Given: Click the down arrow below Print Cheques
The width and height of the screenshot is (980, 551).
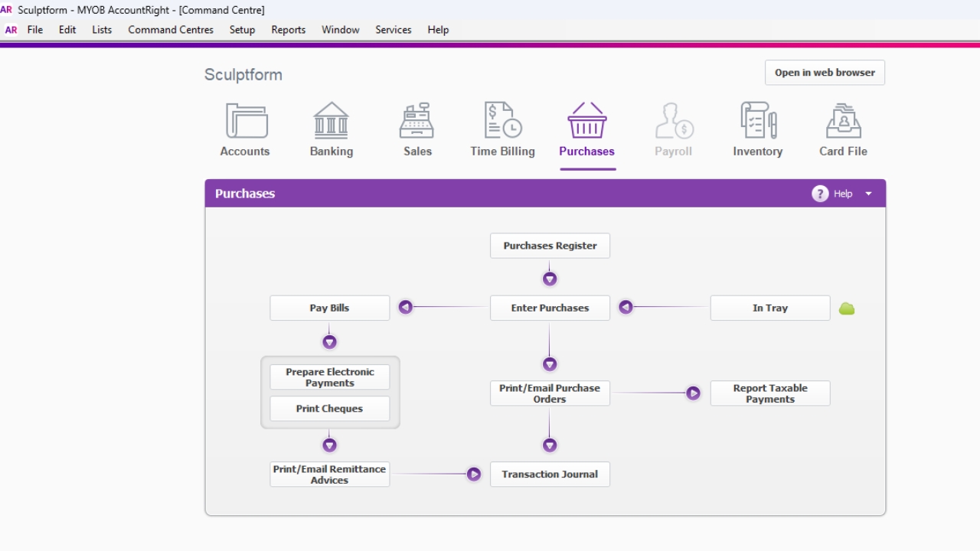Looking at the screenshot, I should pos(329,445).
